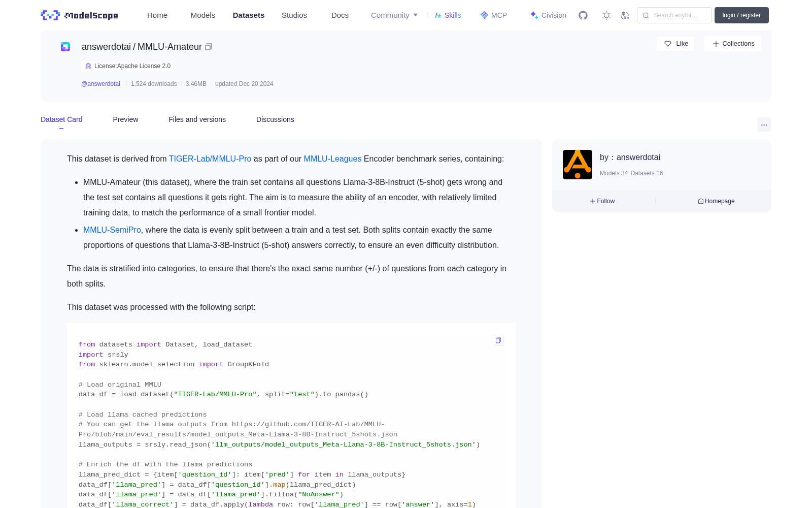Open the Files and versions tab
Screen dimensions: 812x508
pos(197,119)
